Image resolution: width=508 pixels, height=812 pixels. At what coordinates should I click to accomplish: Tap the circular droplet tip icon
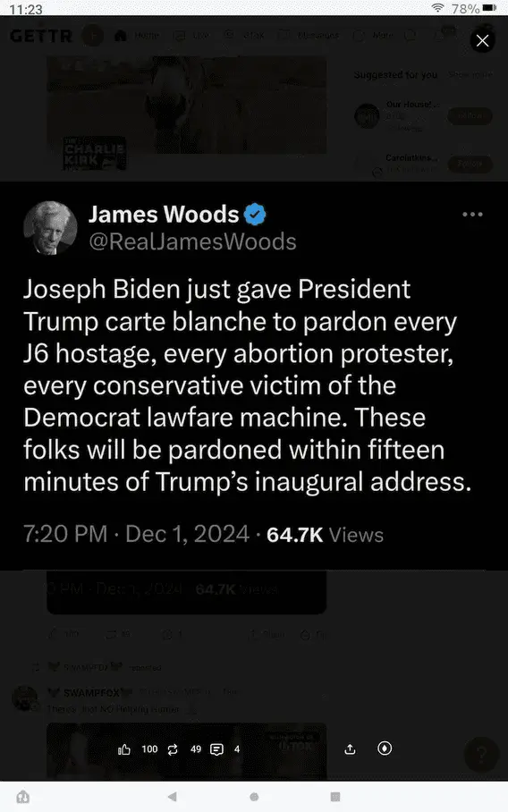pyautogui.click(x=385, y=749)
